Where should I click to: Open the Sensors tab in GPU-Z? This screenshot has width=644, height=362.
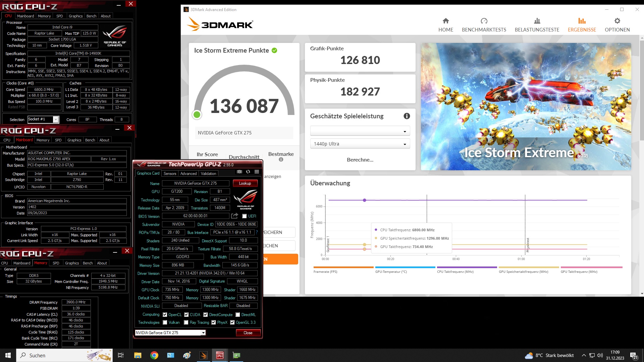tap(170, 174)
